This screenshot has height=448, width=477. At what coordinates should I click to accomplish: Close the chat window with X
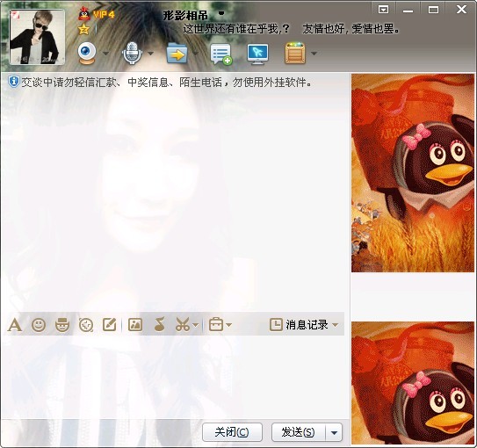coord(461,10)
